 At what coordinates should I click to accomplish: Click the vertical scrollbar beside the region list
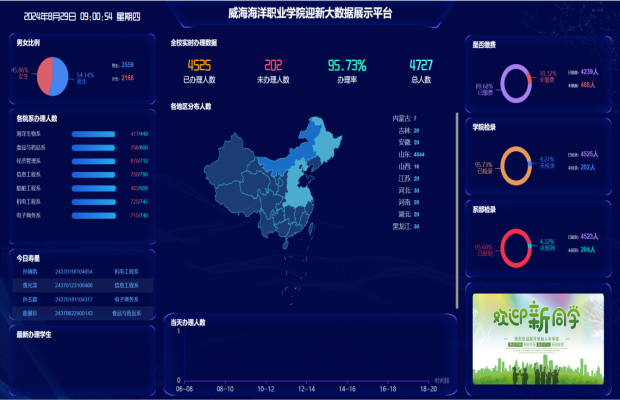pyautogui.click(x=456, y=200)
